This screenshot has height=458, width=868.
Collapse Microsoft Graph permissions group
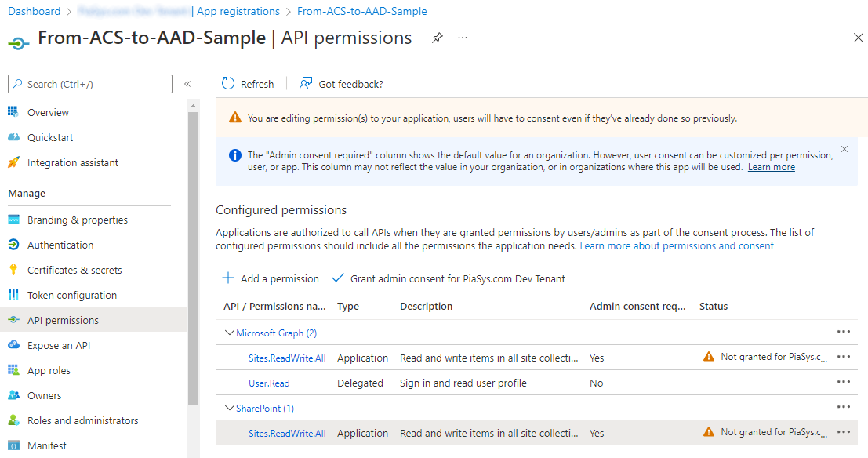point(230,332)
